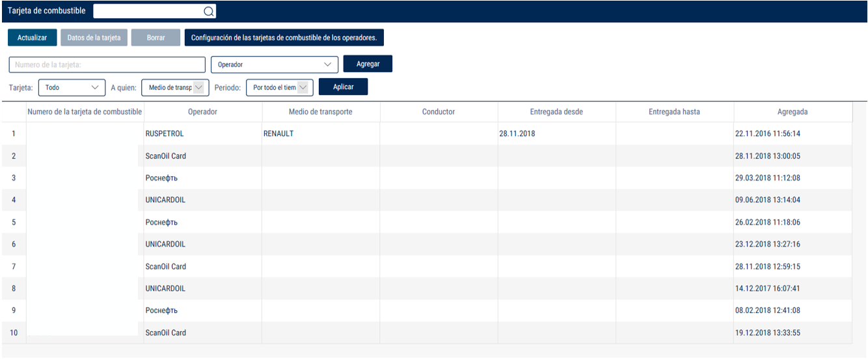Screen dimensions: 868x359
Task: Click the Agregar button
Action: pyautogui.click(x=368, y=64)
